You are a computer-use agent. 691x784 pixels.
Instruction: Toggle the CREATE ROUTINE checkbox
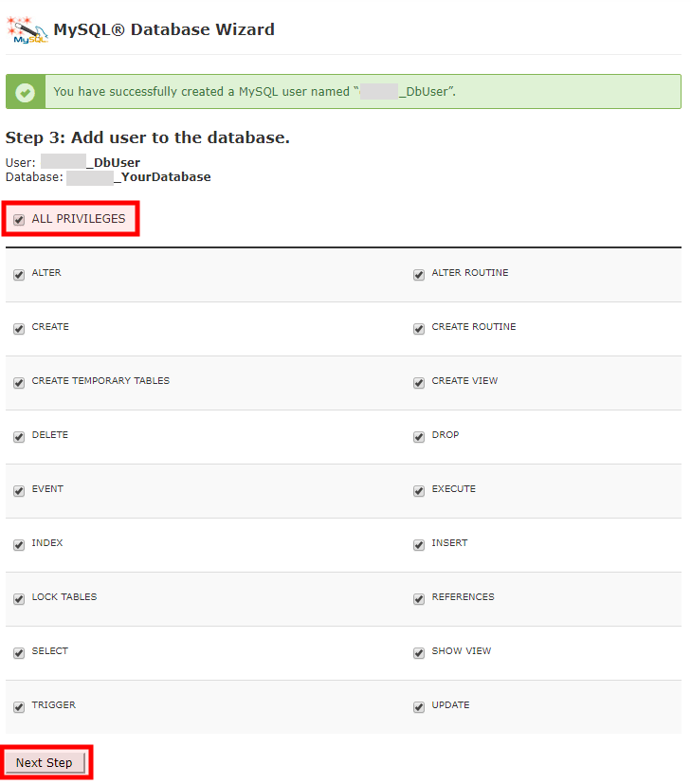[419, 329]
